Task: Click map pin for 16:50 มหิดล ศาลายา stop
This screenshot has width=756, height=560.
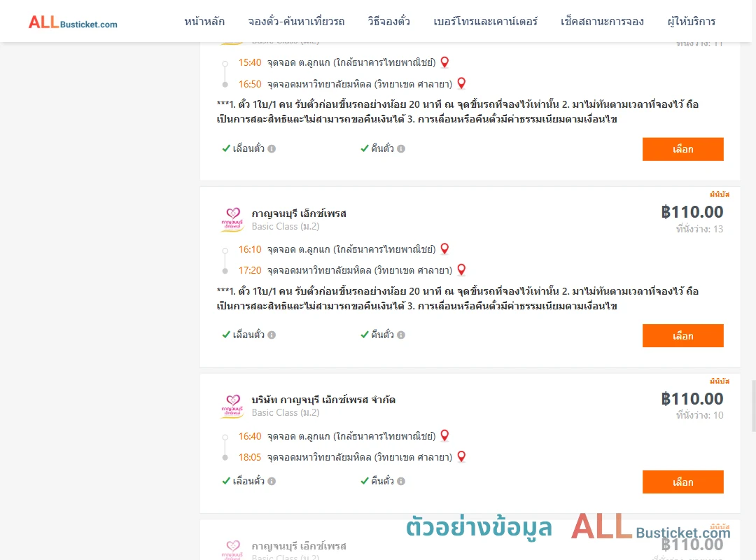Action: pos(461,83)
